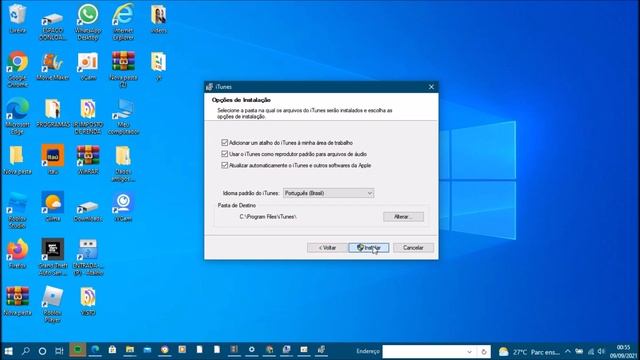Start installation with the Instalar button
This screenshot has width=640, height=360.
369,248
